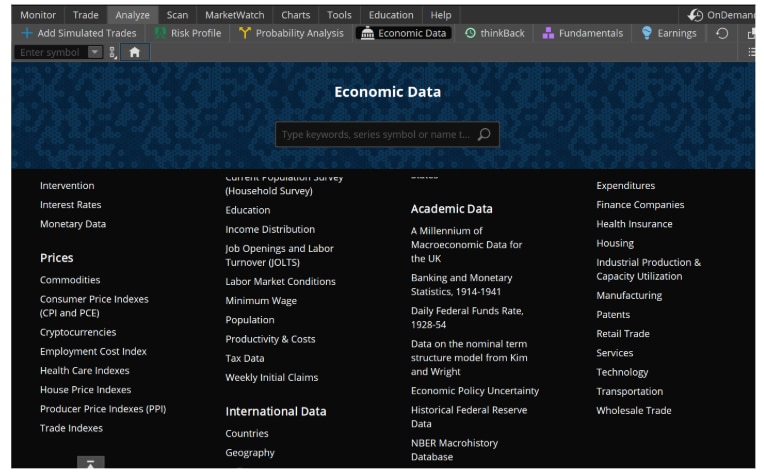Click the Economic Data keyword search box
Viewport: 764px width, 472px height.
click(x=387, y=134)
